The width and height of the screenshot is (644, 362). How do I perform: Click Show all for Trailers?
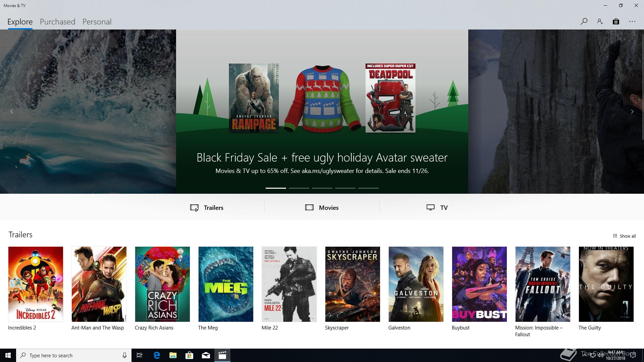pyautogui.click(x=625, y=236)
